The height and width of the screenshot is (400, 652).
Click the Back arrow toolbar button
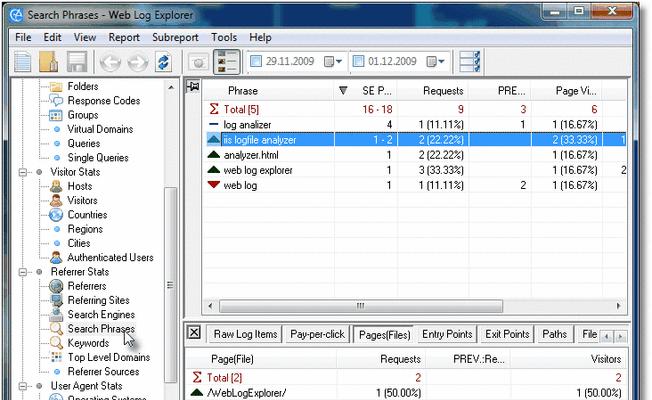point(110,62)
